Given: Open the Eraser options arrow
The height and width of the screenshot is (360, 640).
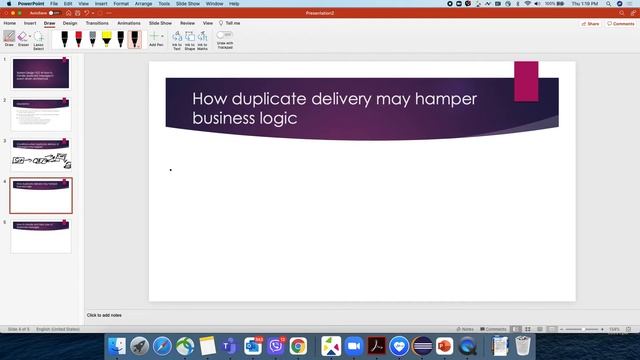Looking at the screenshot, I should click(x=30, y=36).
